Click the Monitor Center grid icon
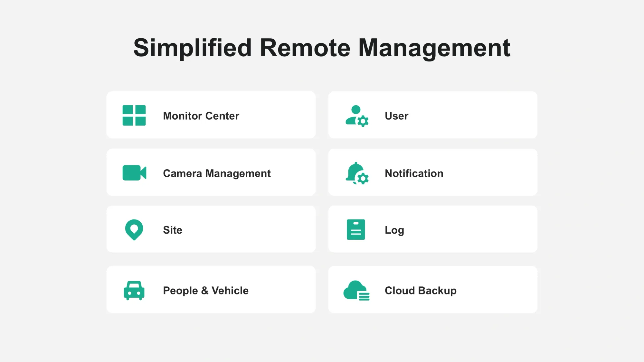 pyautogui.click(x=134, y=115)
